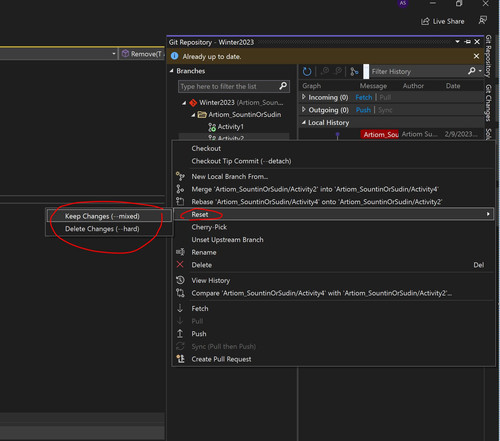Collapse the Artiom_SountinOrSudin folder
Screen dimensions: 500x441
click(x=193, y=115)
